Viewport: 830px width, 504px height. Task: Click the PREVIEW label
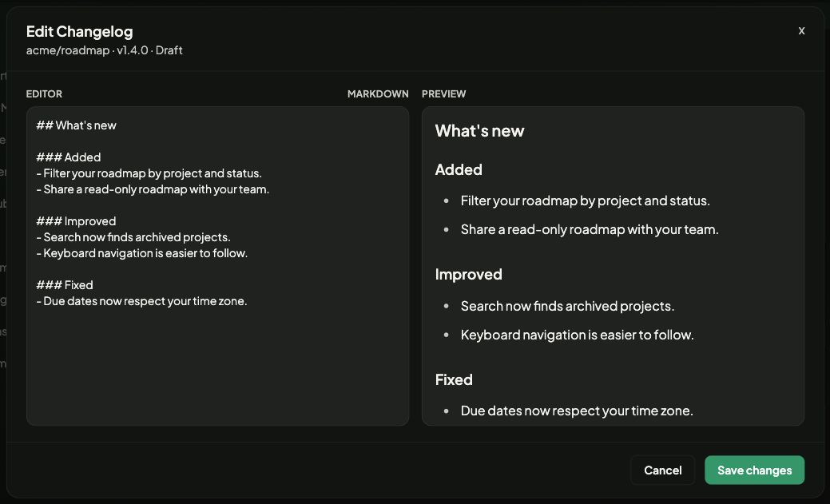point(443,93)
